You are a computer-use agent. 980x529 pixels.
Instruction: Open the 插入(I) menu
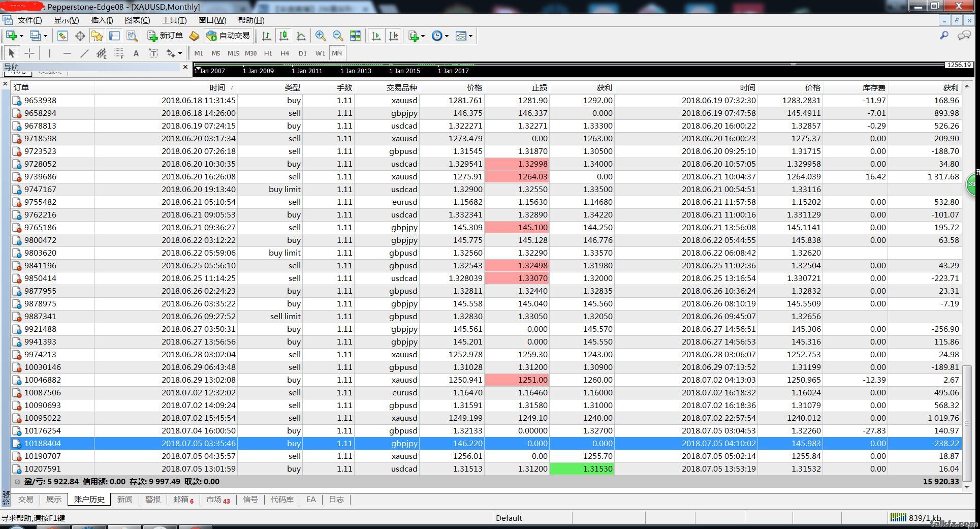102,20
